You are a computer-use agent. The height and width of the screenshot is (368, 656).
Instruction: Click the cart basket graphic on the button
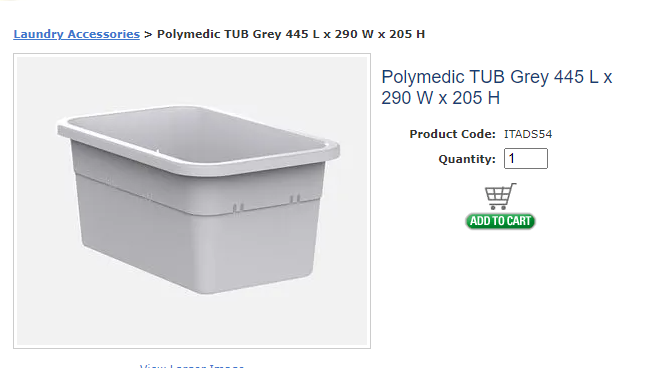tap(500, 196)
